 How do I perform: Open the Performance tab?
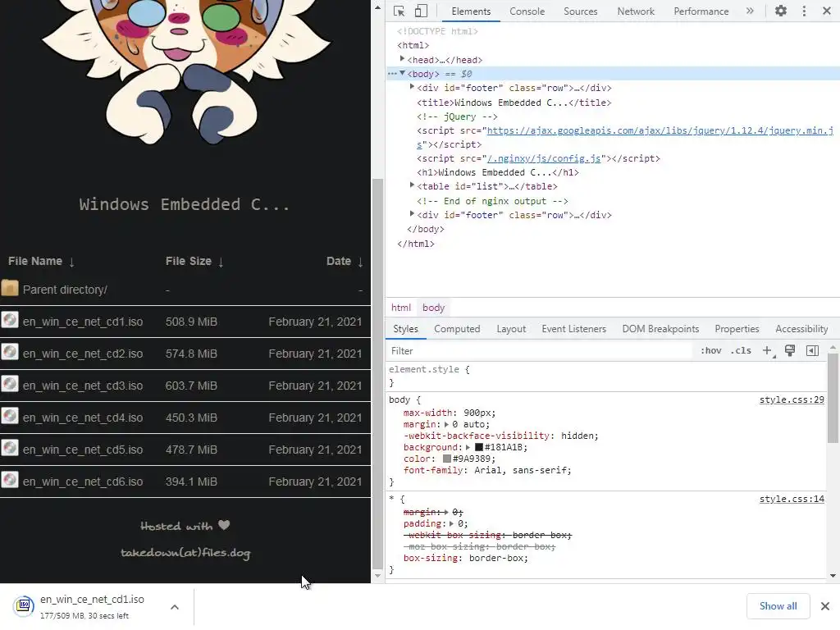[701, 11]
